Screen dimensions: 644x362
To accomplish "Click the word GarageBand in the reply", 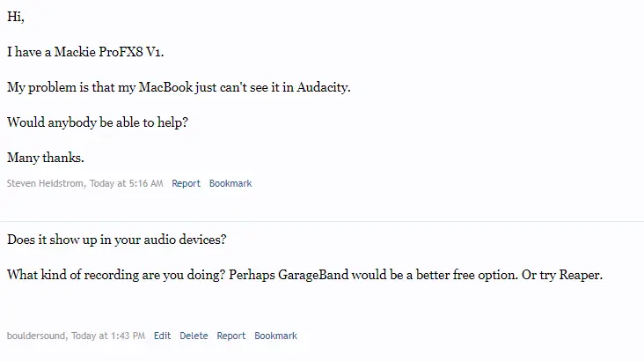I will pyautogui.click(x=313, y=275).
